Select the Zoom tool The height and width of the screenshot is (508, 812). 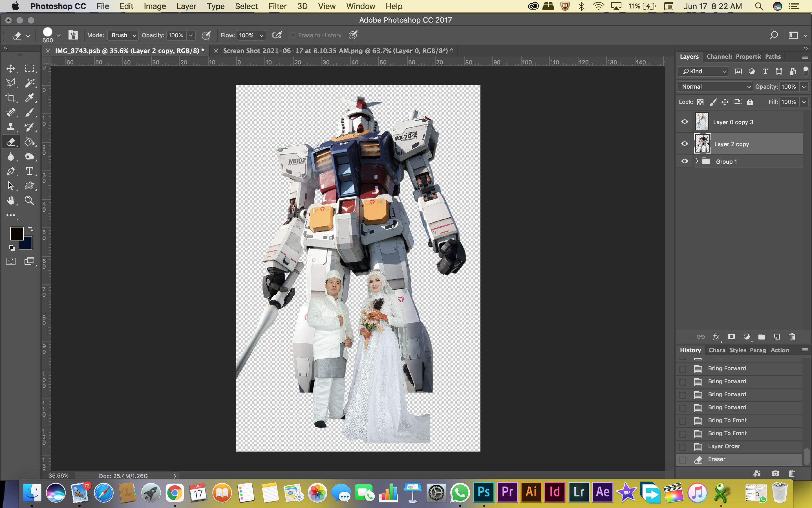[x=30, y=201]
